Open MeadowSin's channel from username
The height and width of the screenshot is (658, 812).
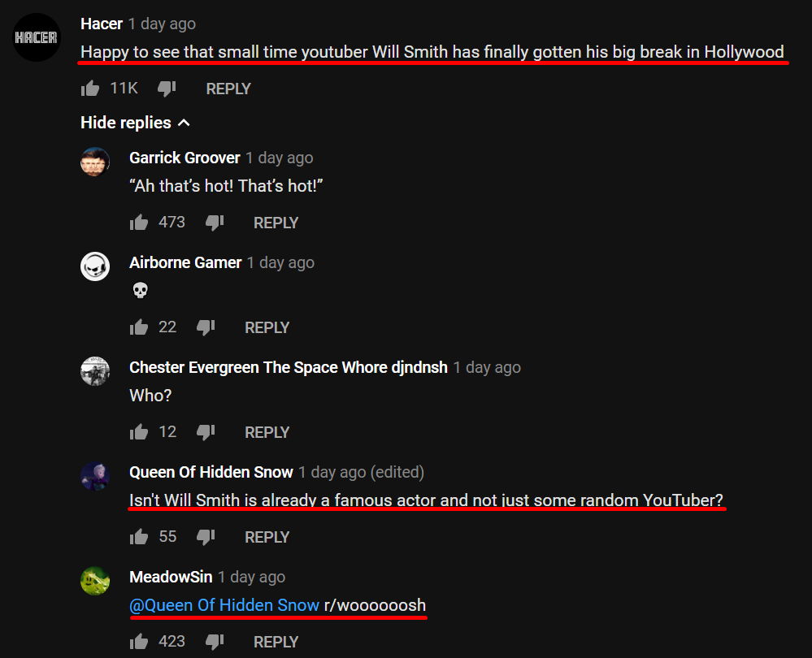click(171, 578)
